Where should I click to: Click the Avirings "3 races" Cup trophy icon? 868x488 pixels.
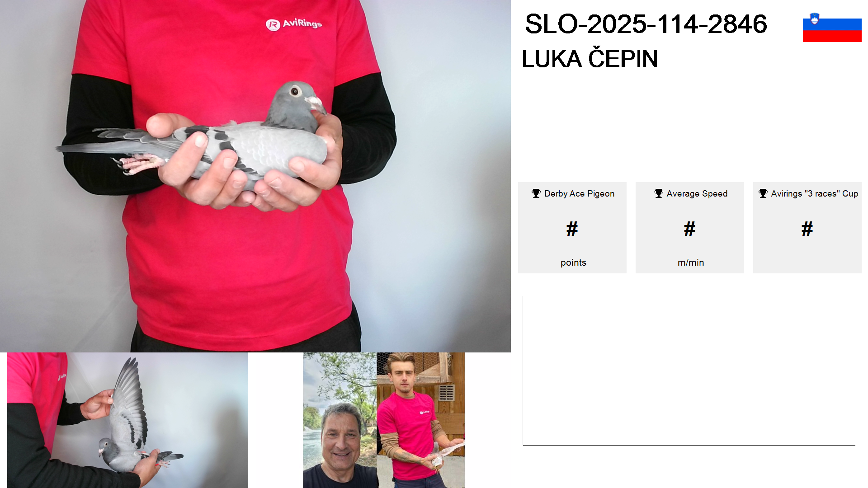pos(763,193)
